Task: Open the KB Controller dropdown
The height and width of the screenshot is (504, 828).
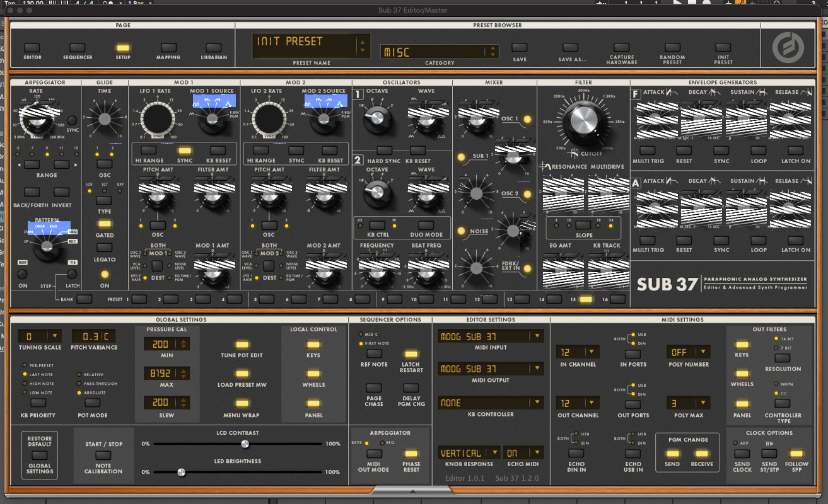Action: (491, 402)
